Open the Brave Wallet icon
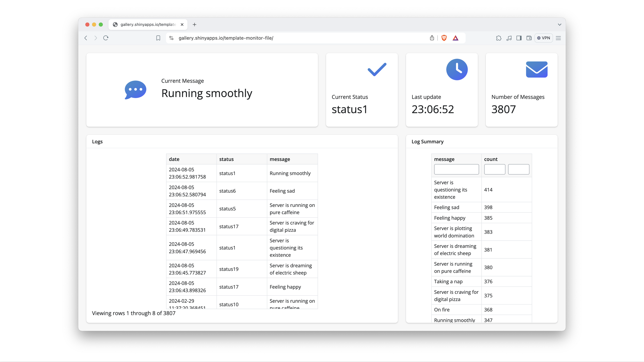Image resolution: width=644 pixels, height=362 pixels. click(529, 38)
